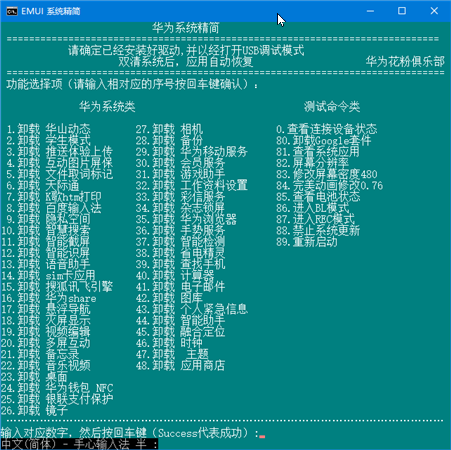Click the 测试命令类 column heading

(x=332, y=107)
